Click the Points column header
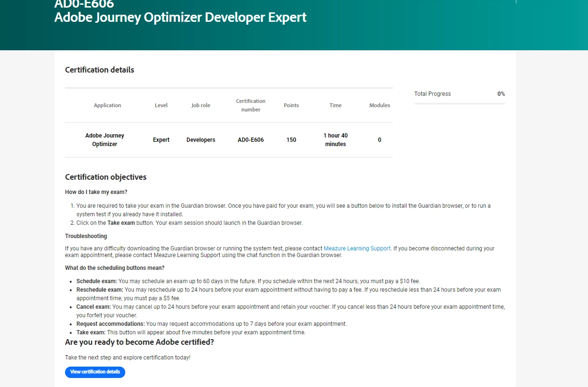 [x=291, y=105]
